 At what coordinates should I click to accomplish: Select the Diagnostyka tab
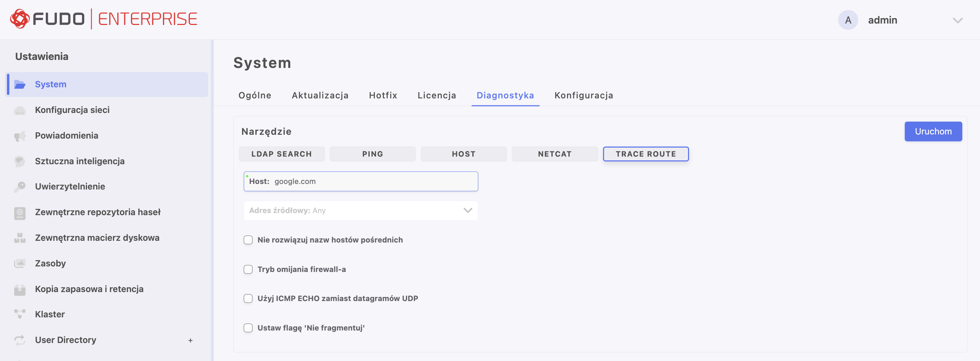[x=505, y=95]
